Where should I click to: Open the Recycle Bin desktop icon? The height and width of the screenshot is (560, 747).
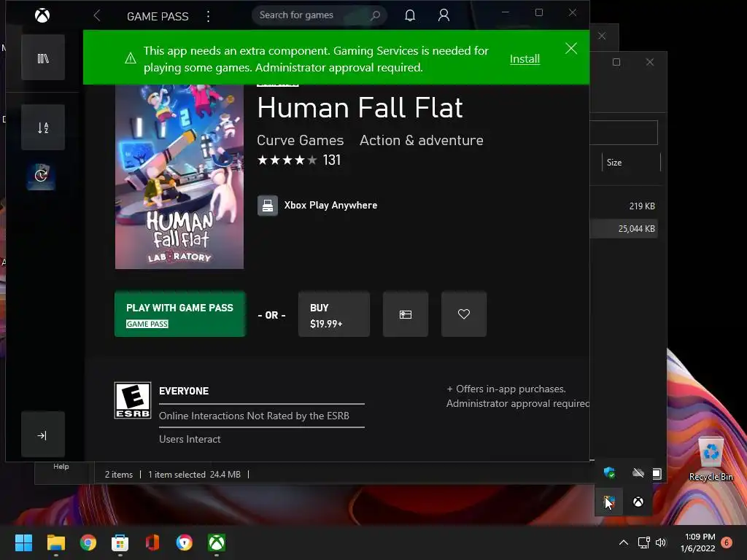tap(711, 459)
